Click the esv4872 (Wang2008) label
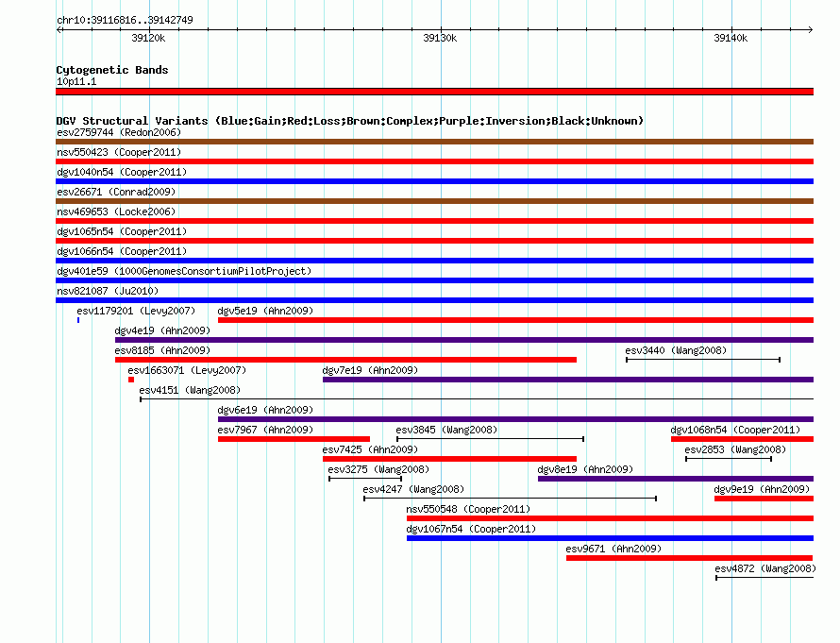 [765, 568]
